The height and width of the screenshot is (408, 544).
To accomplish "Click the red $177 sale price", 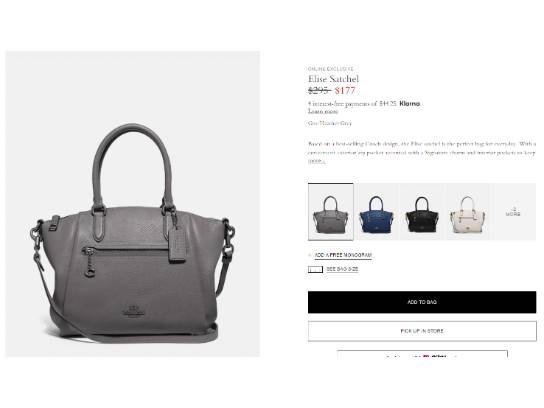I will [x=345, y=91].
